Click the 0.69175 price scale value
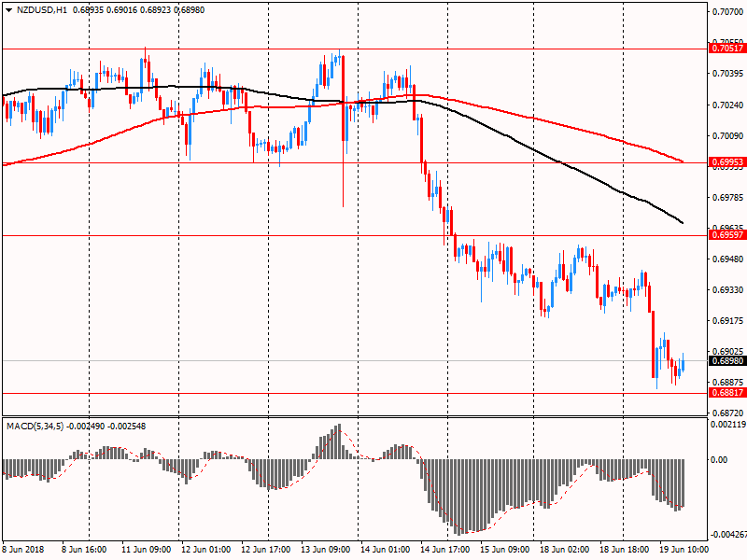The height and width of the screenshot is (560, 747). 728,321
